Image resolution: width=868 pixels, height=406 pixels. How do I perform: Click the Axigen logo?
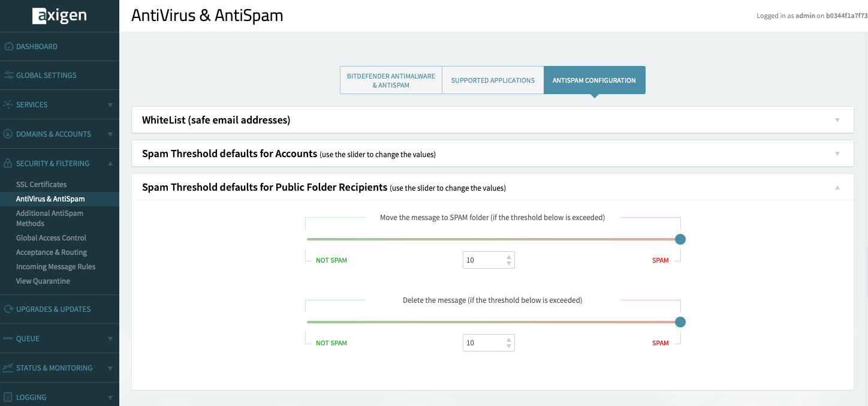tap(59, 16)
